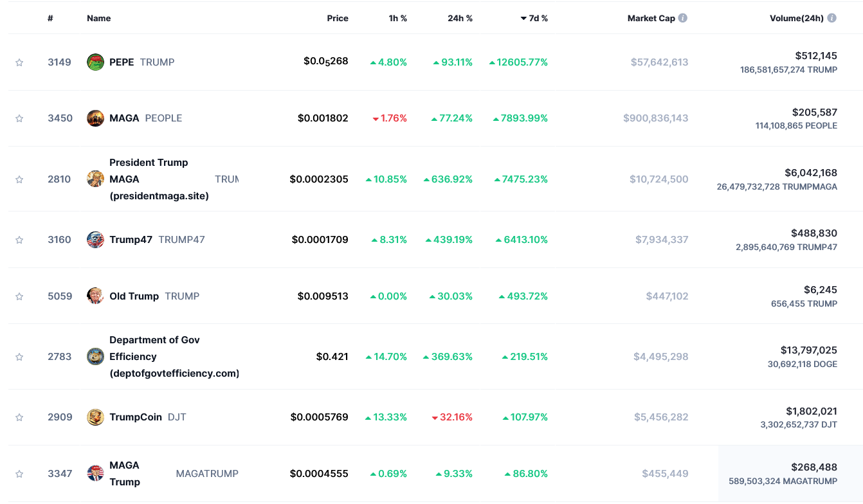Screen dimensions: 863x504
Task: Click PEPE 7d change 12605.77%
Action: pyautogui.click(x=518, y=62)
